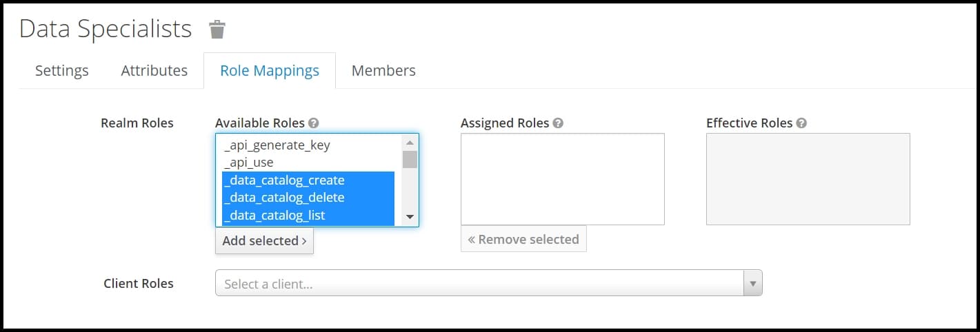The width and height of the screenshot is (980, 332).
Task: Open the Settings tab
Action: pos(62,70)
